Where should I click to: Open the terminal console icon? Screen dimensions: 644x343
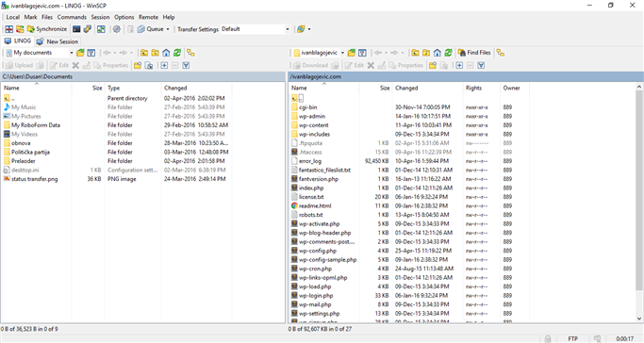click(x=76, y=29)
